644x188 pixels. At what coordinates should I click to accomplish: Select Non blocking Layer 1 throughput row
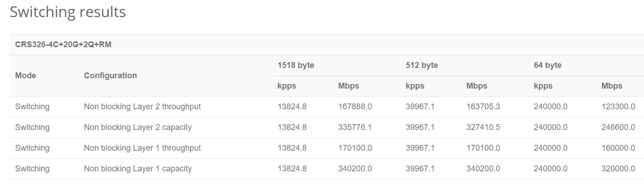pos(327,148)
